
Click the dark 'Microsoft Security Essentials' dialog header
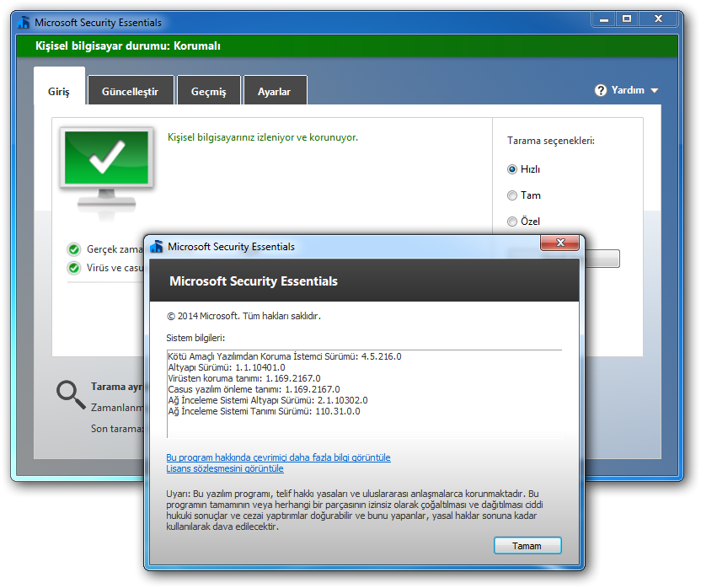(x=364, y=281)
